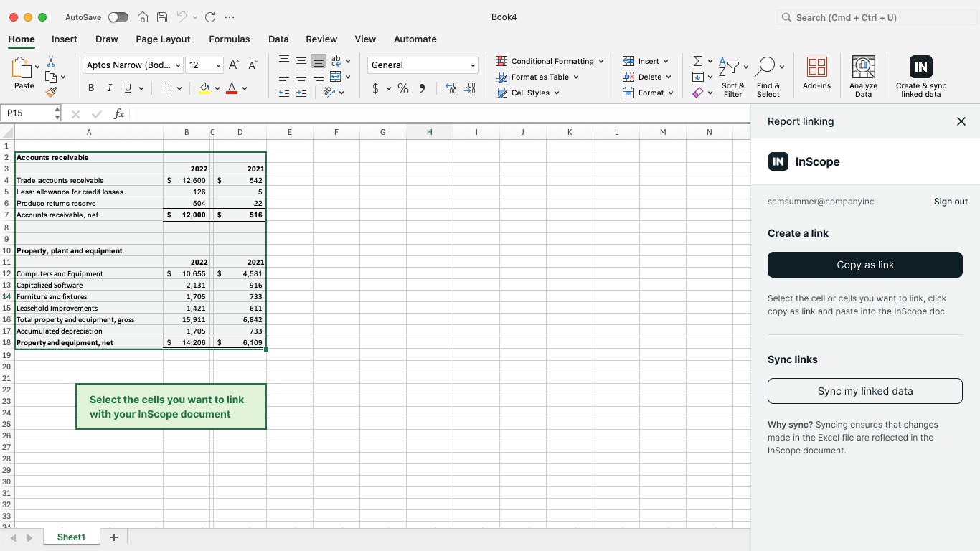Click the red font color button

click(232, 88)
